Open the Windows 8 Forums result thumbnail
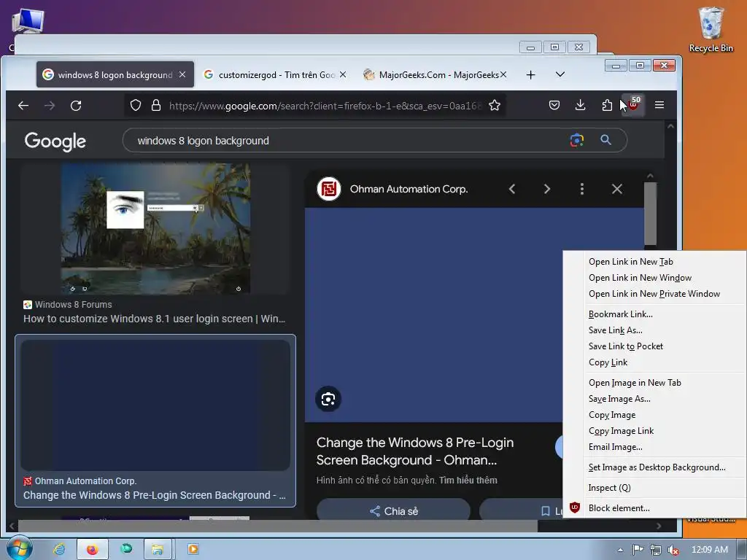The height and width of the screenshot is (560, 747). coord(155,228)
